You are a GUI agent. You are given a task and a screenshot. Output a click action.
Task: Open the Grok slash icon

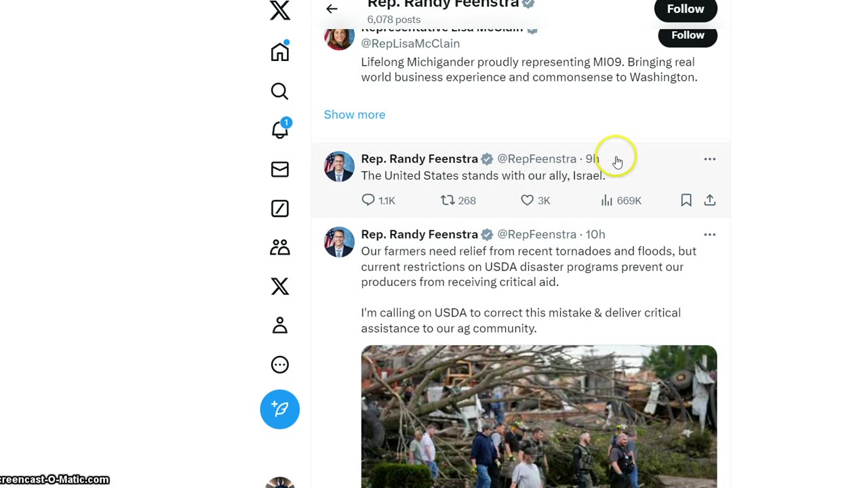279,209
